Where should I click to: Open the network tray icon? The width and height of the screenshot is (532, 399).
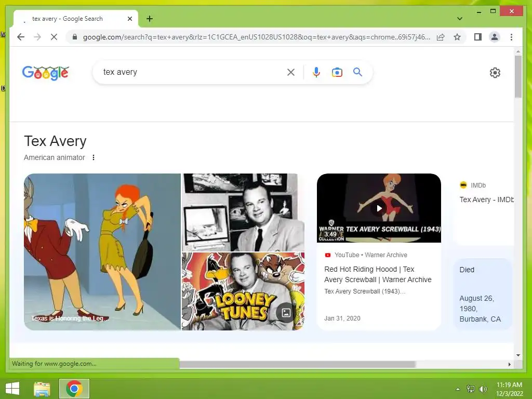471,389
